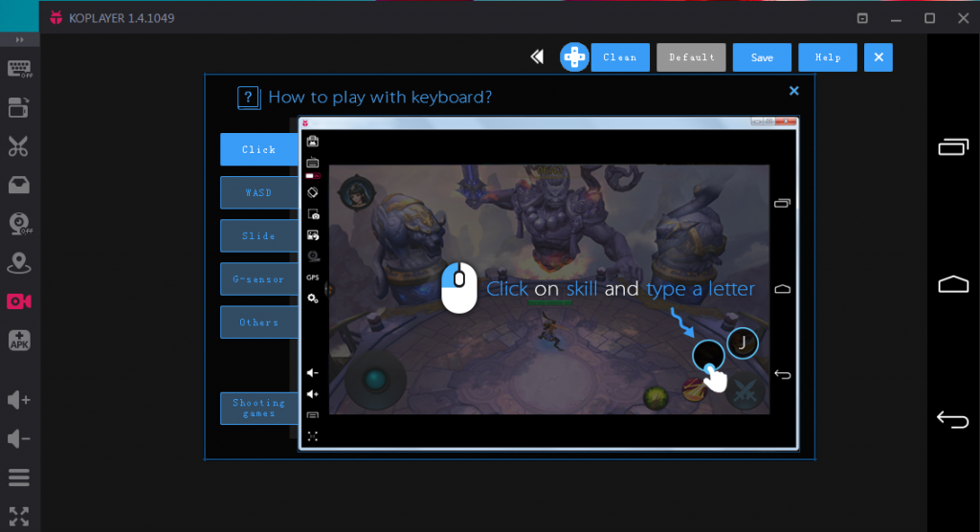Viewport: 980px width, 532px height.
Task: Increase volume with speaker plus icon
Action: [19, 399]
